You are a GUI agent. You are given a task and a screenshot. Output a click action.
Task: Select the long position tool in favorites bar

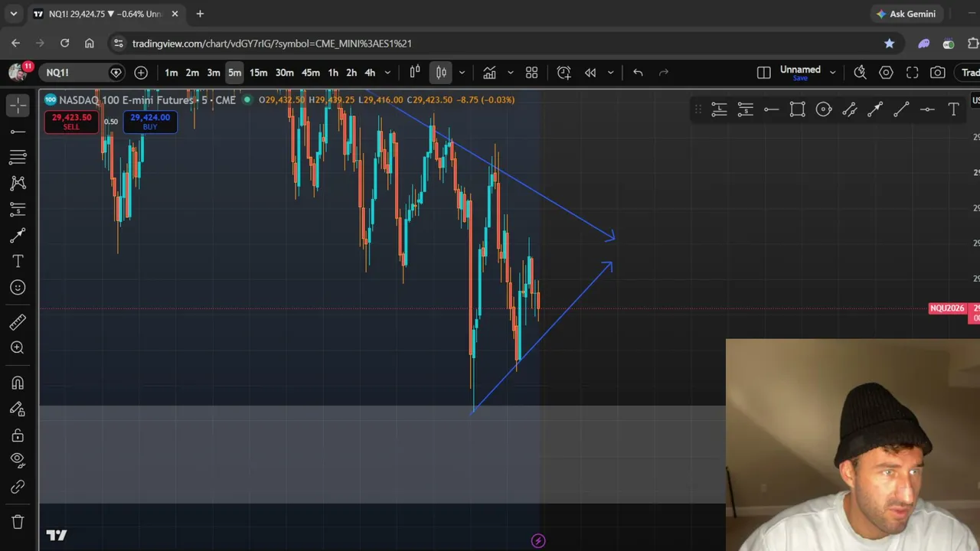719,109
